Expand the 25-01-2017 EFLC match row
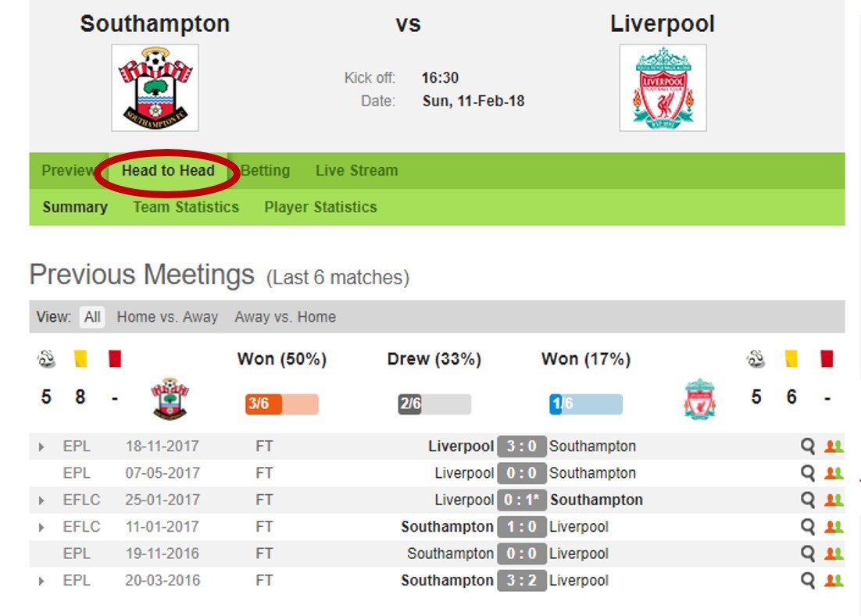This screenshot has height=616, width=861. tap(41, 500)
